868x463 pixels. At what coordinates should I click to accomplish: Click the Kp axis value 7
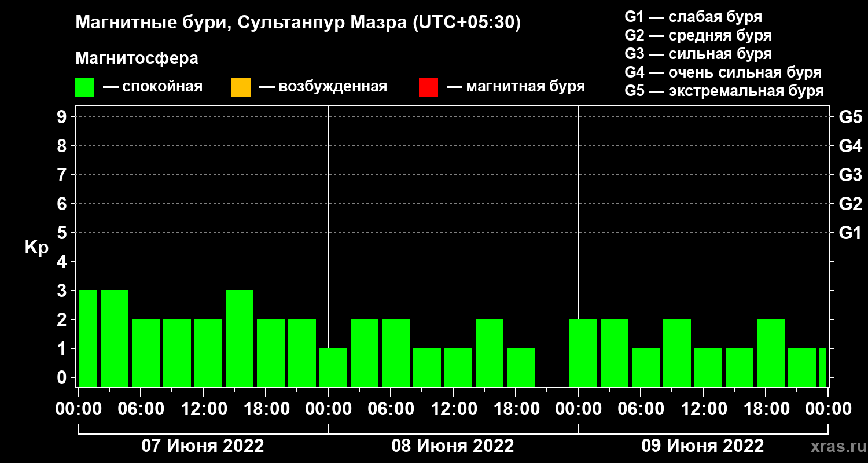tap(63, 175)
